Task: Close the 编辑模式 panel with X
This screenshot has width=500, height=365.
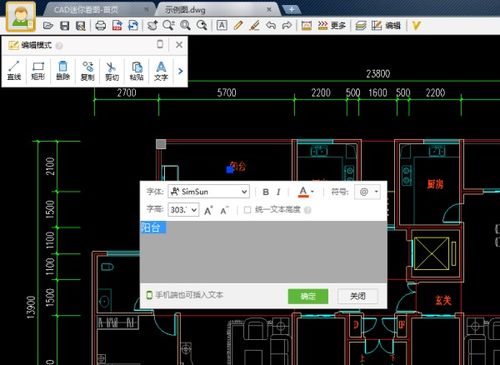Action: click(x=179, y=44)
